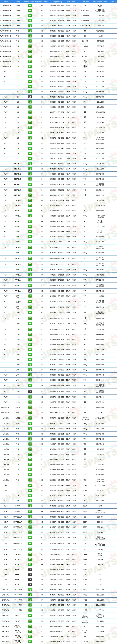
Task: Click engine code '160 A3.000'
Action: pyautogui.click(x=100, y=344)
